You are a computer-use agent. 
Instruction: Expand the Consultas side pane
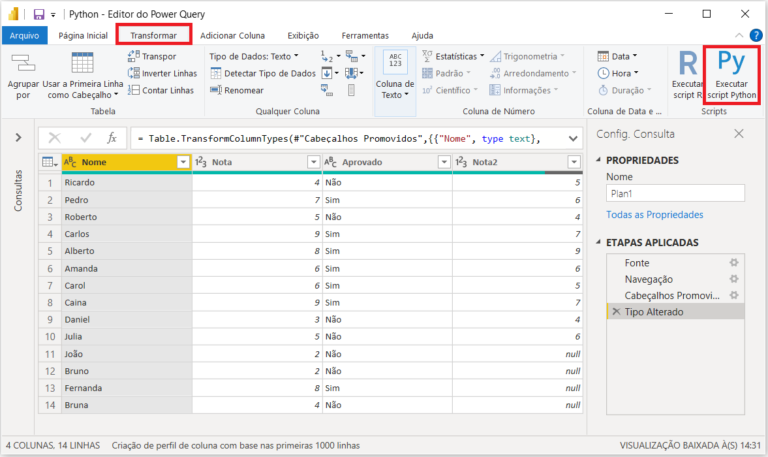click(x=18, y=137)
